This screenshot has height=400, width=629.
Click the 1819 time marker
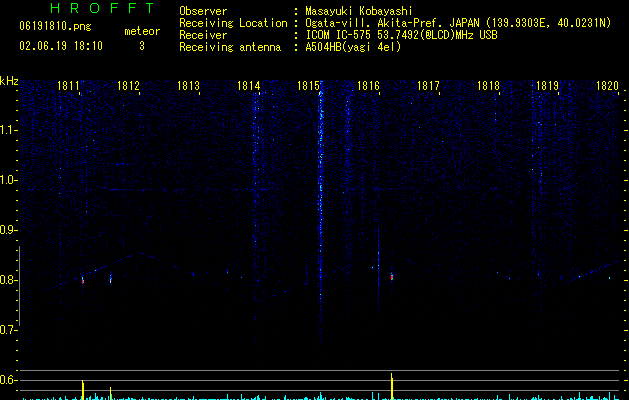point(548,86)
